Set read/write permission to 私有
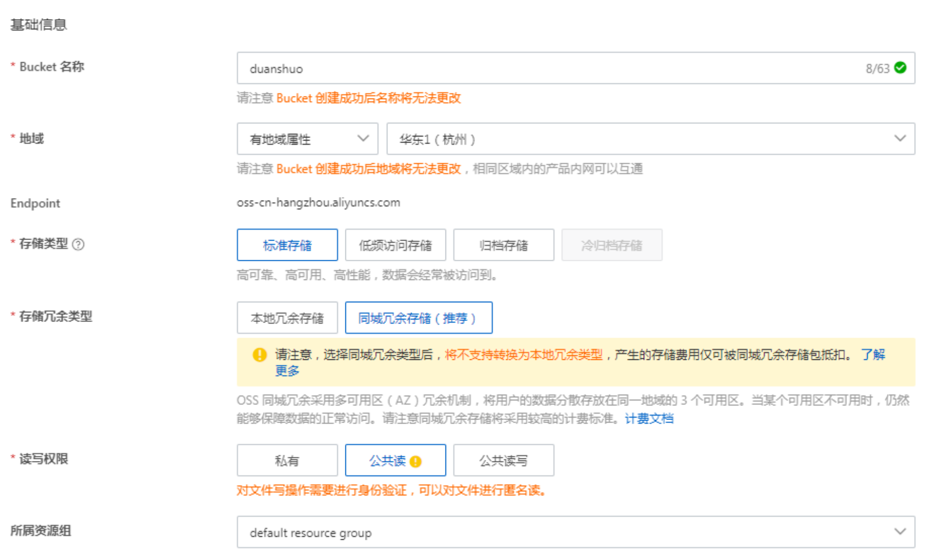932x560 pixels. coord(287,460)
